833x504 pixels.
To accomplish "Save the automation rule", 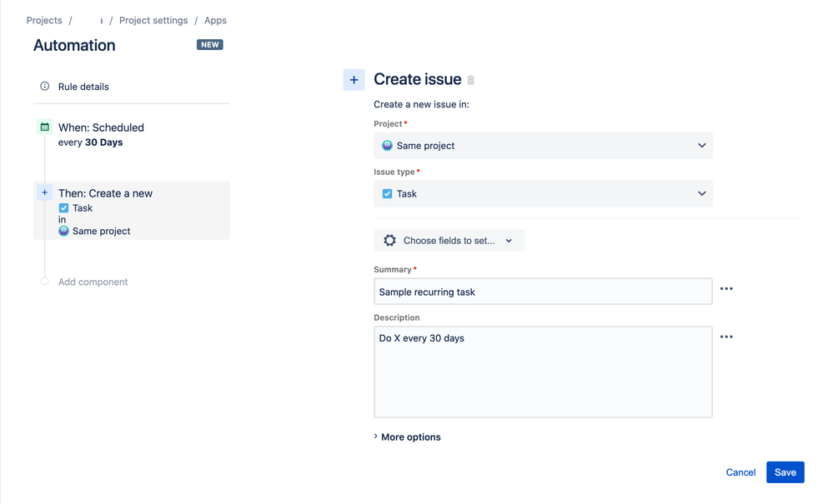I will tap(785, 472).
